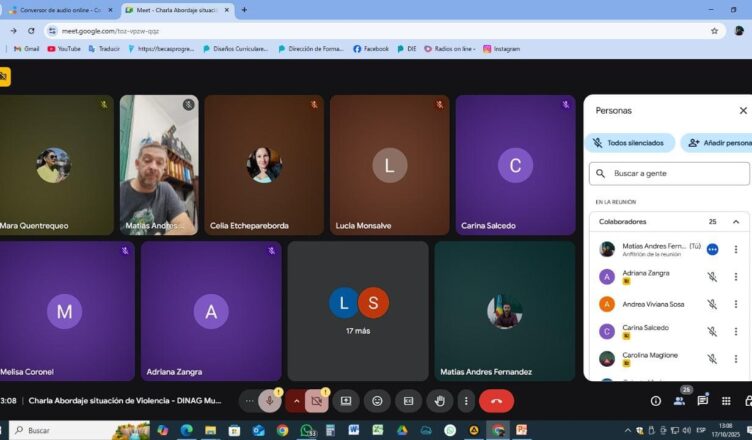This screenshot has height=440, width=752.
Task: Open the meeting chat icon
Action: 703,401
